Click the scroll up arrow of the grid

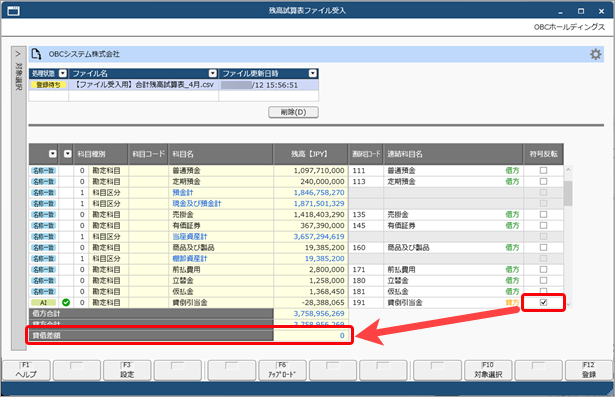(568, 170)
